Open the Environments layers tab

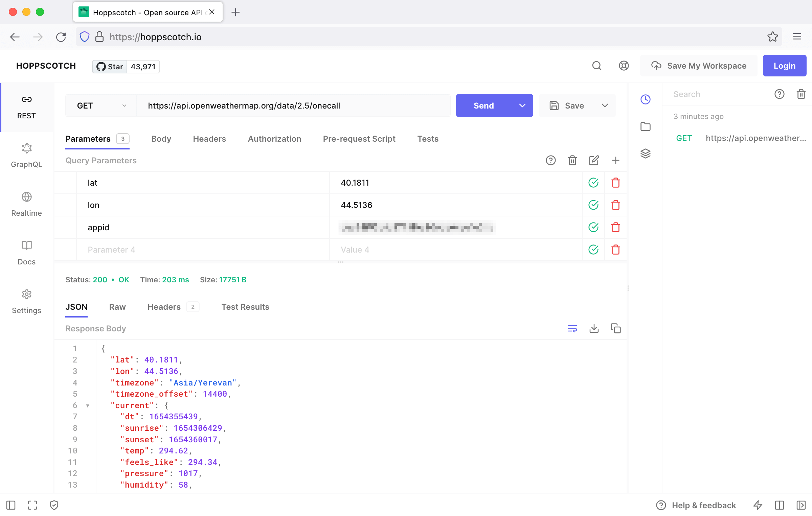click(646, 154)
